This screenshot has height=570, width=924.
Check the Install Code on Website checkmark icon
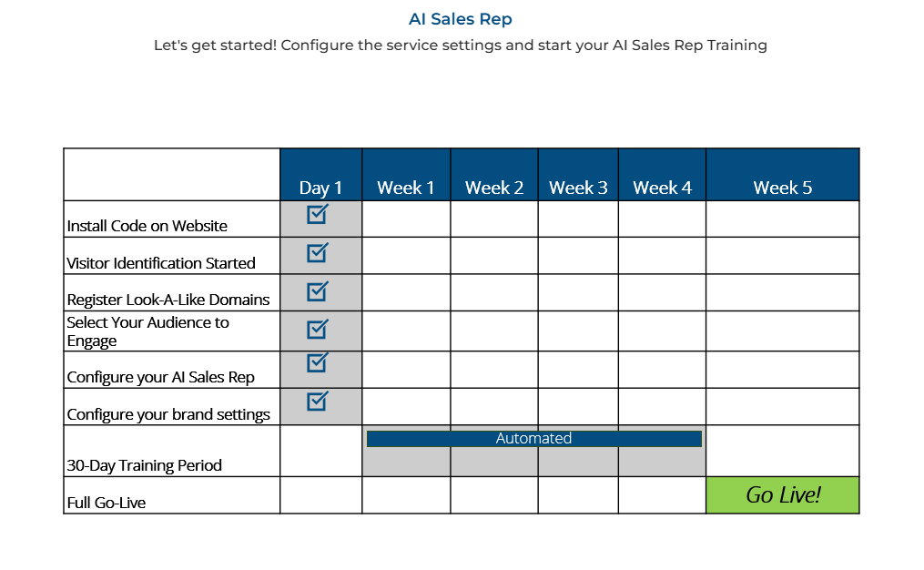click(x=318, y=214)
